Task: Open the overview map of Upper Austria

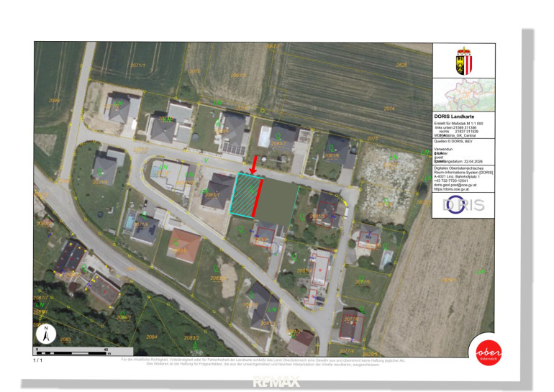Action: [x=464, y=95]
